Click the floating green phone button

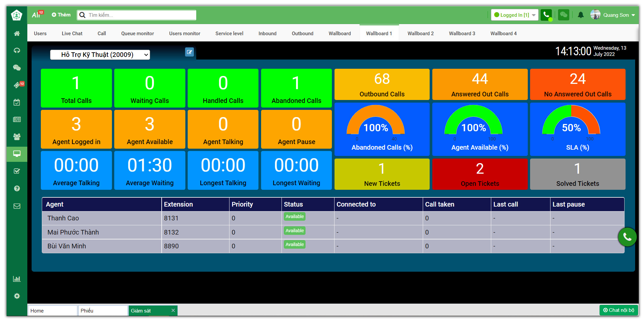point(627,237)
